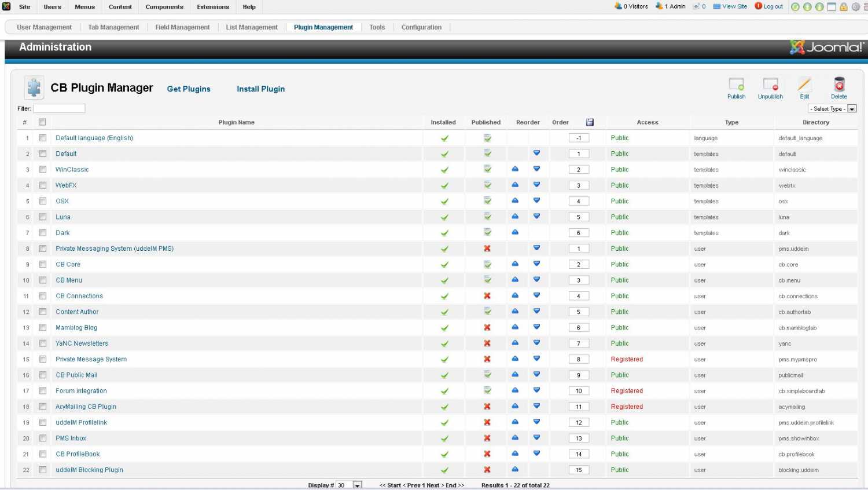Viewport: 868px width, 490px height.
Task: Publish the YaNC Newsletters plugin
Action: [487, 343]
